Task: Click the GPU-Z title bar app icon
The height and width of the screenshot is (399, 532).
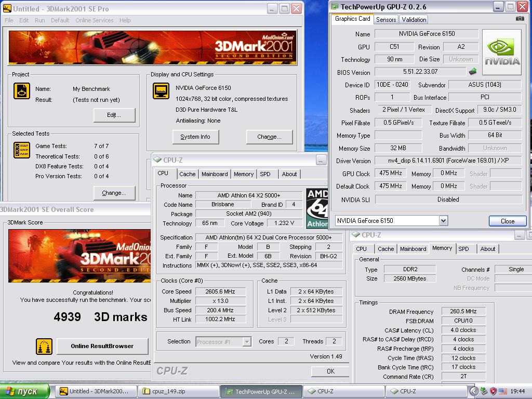Action: pyautogui.click(x=335, y=6)
